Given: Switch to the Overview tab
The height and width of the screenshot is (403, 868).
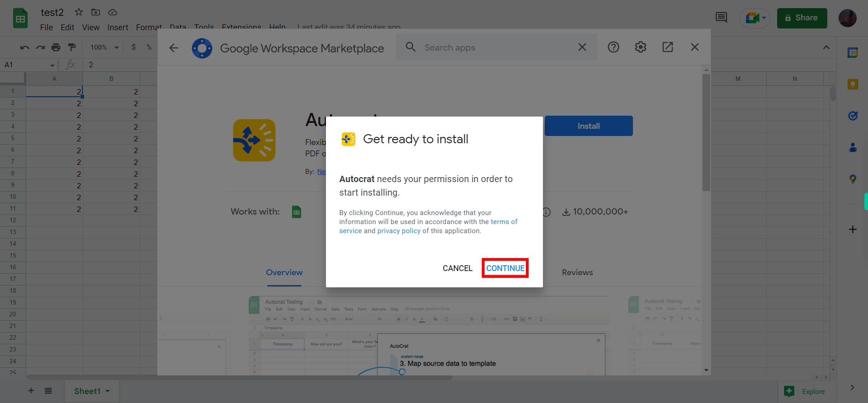Looking at the screenshot, I should 284,272.
